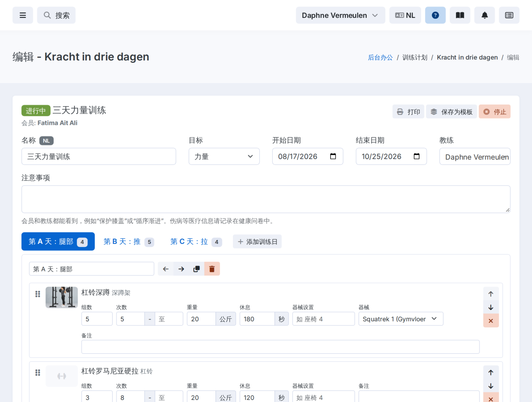Image resolution: width=532 pixels, height=402 pixels.
Task: Add a training day 添加训练日
Action: click(x=257, y=242)
